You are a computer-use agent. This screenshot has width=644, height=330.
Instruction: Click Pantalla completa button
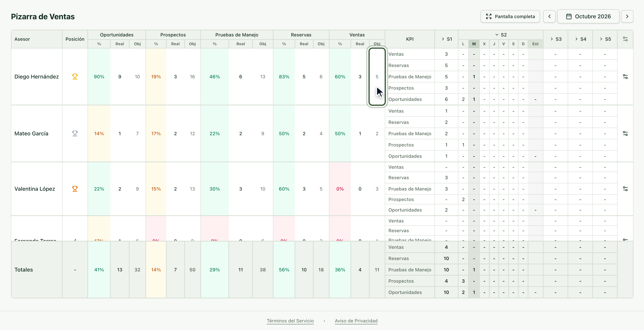click(510, 17)
